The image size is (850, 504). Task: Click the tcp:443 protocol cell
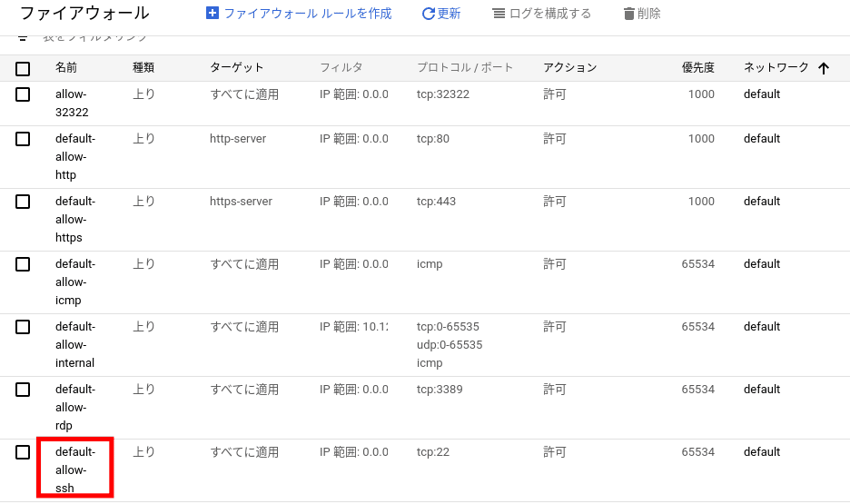tap(437, 202)
